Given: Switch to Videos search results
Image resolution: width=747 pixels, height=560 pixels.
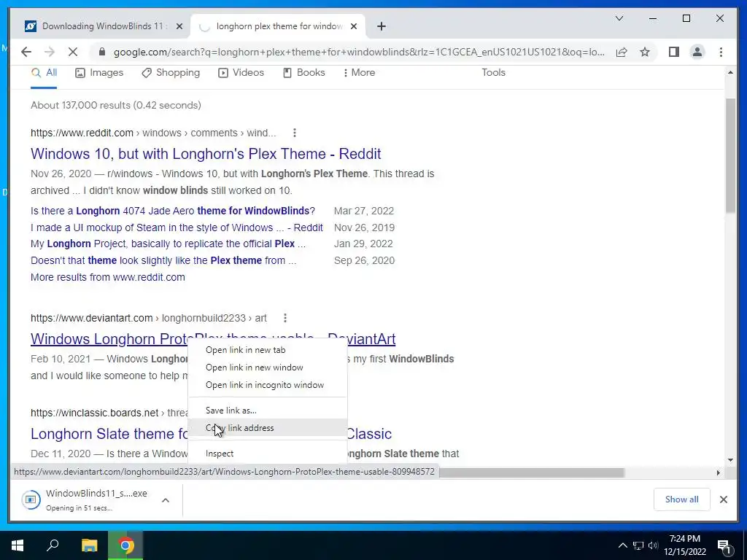Looking at the screenshot, I should pyautogui.click(x=241, y=73).
